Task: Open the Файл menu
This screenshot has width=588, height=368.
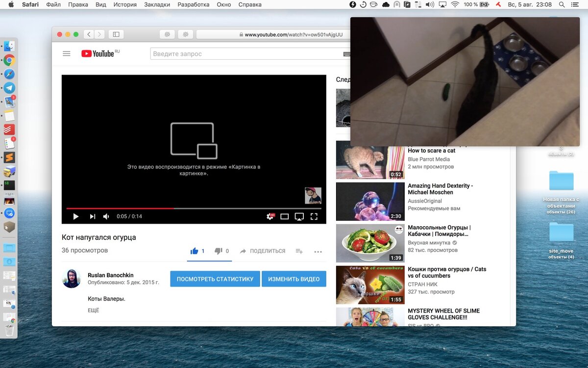Action: (53, 4)
